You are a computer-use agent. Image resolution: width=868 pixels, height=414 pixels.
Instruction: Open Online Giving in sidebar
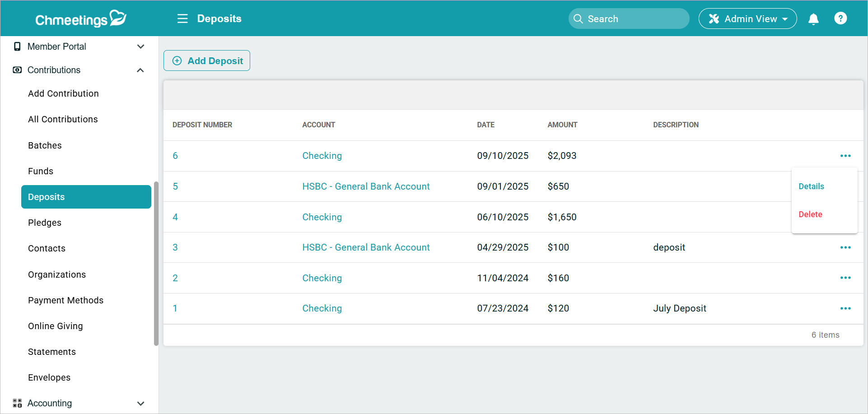(x=55, y=326)
